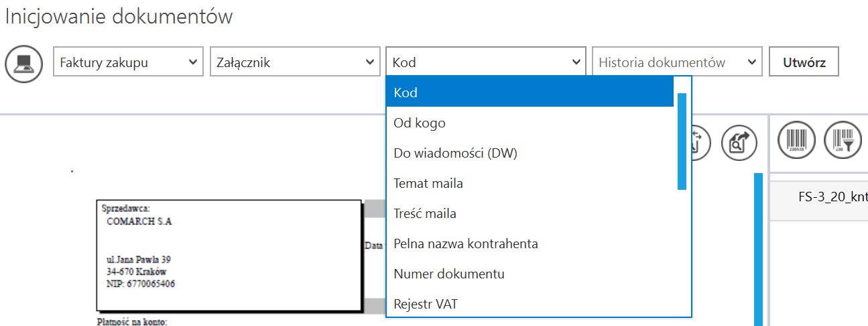Click the computer workstation icon
The width and height of the screenshot is (868, 326).
point(24,63)
